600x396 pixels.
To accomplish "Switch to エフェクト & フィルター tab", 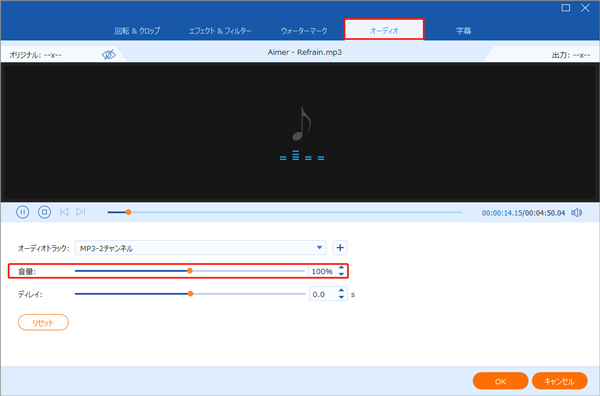I will pyautogui.click(x=220, y=31).
